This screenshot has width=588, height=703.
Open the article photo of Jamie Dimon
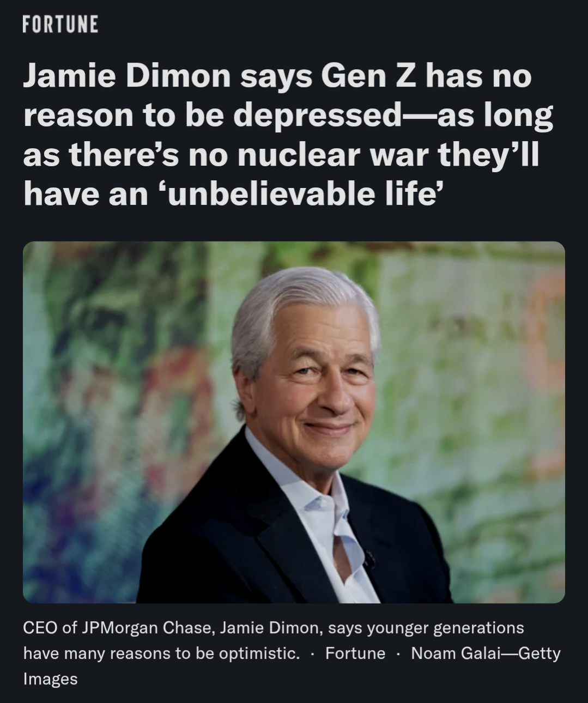point(294,422)
